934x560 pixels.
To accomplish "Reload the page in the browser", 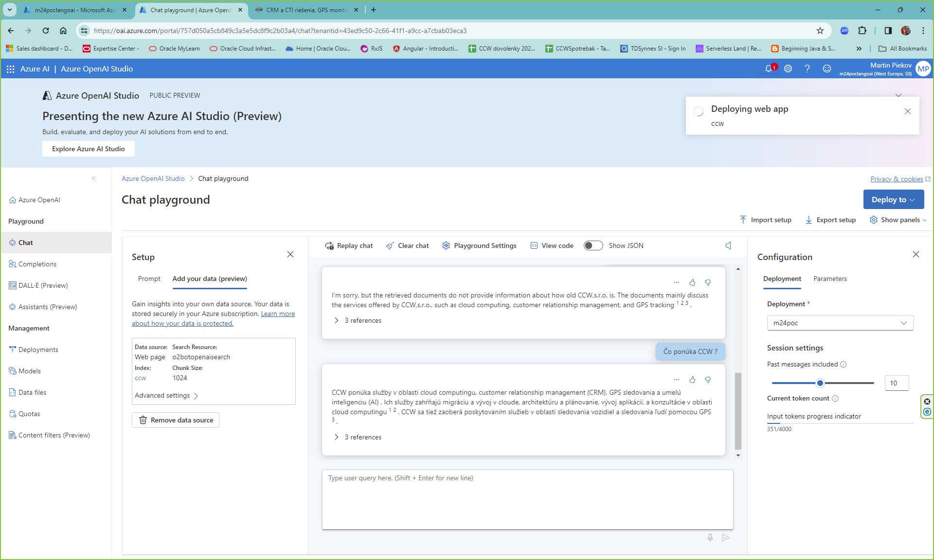I will (x=46, y=31).
